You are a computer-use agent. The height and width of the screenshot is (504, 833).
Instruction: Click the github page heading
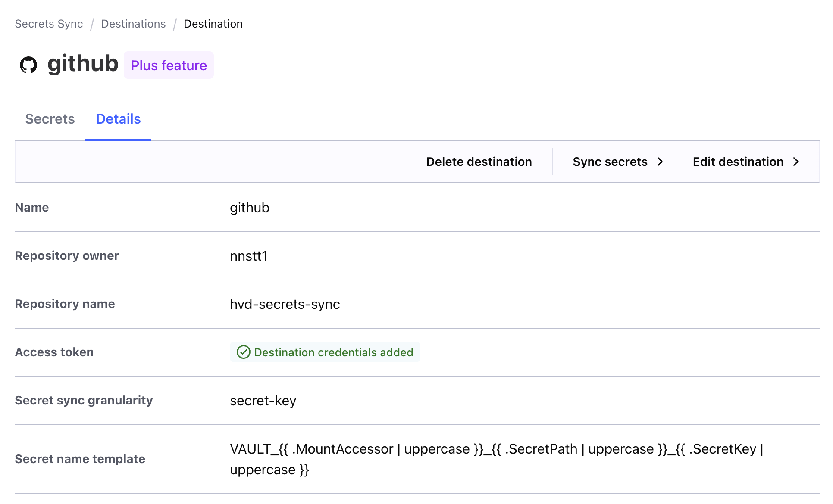[83, 64]
